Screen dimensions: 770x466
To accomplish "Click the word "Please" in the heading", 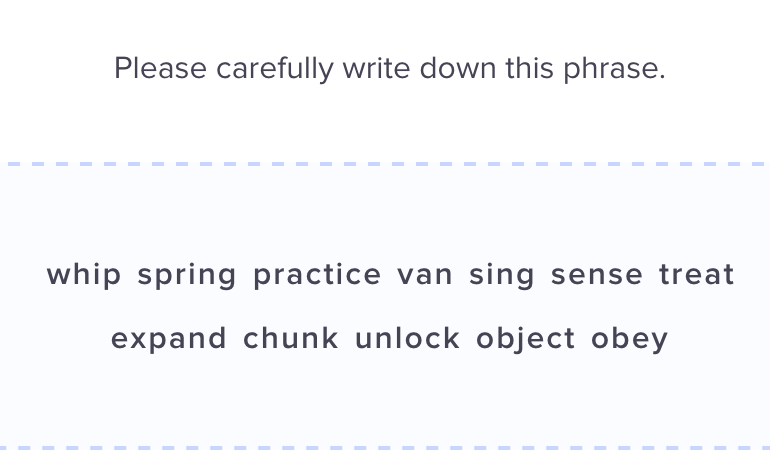I will click(x=160, y=68).
